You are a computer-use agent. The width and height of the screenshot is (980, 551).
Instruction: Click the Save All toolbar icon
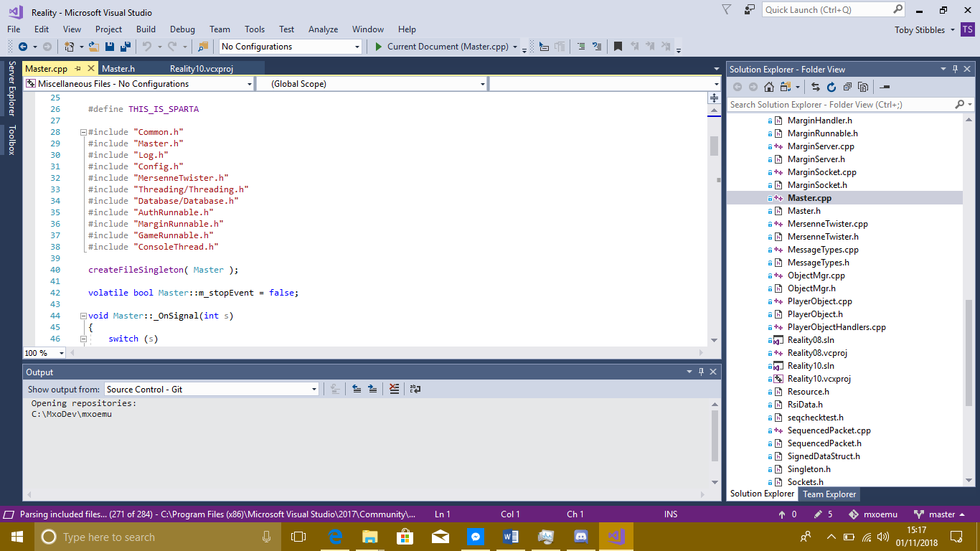tap(126, 47)
